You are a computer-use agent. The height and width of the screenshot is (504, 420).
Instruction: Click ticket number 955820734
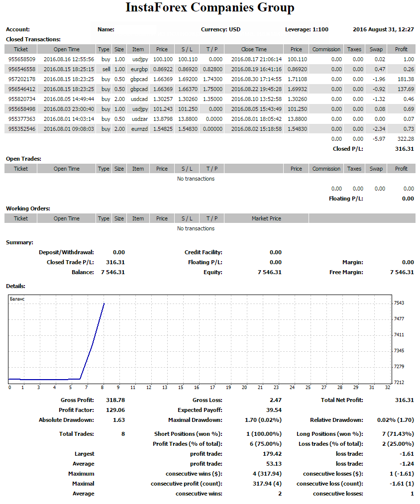[x=22, y=100]
